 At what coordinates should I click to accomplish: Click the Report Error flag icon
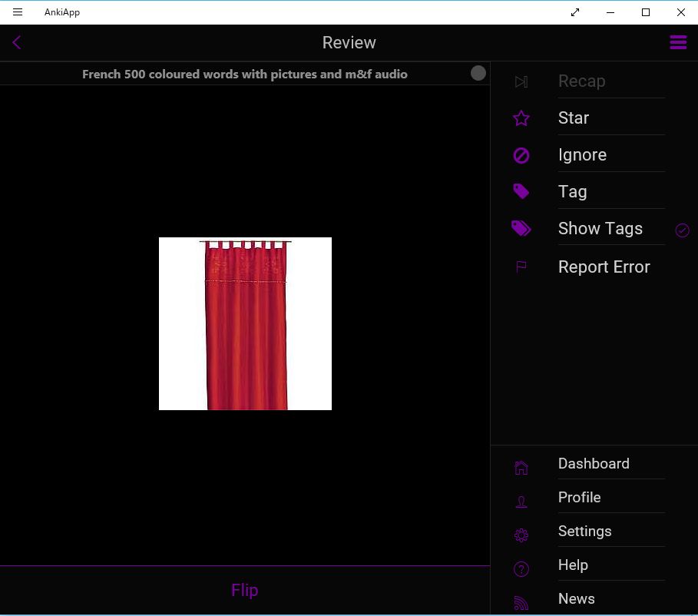point(521,267)
